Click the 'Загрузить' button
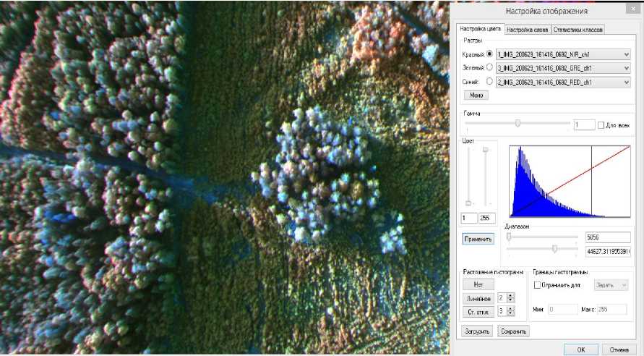644x356 pixels. coord(477,331)
